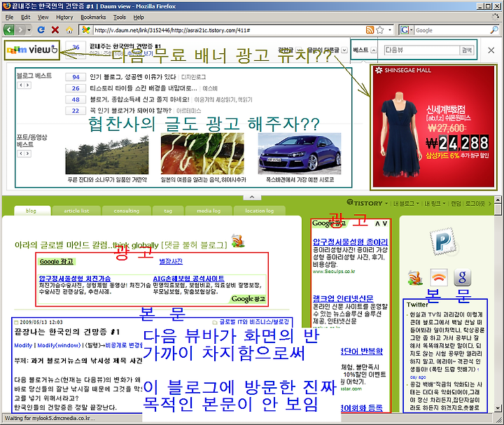Open the Bookmarks menu
Viewport: 504px width, 425px height.
[93, 17]
